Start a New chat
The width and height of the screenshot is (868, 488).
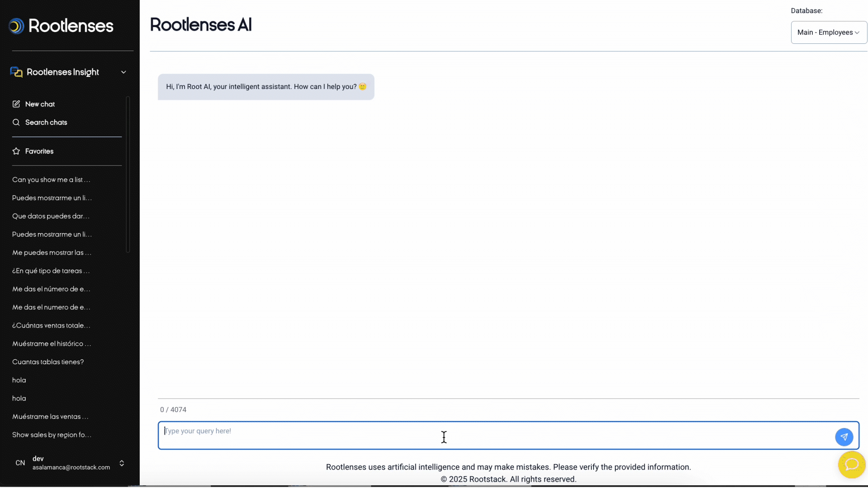coord(40,104)
